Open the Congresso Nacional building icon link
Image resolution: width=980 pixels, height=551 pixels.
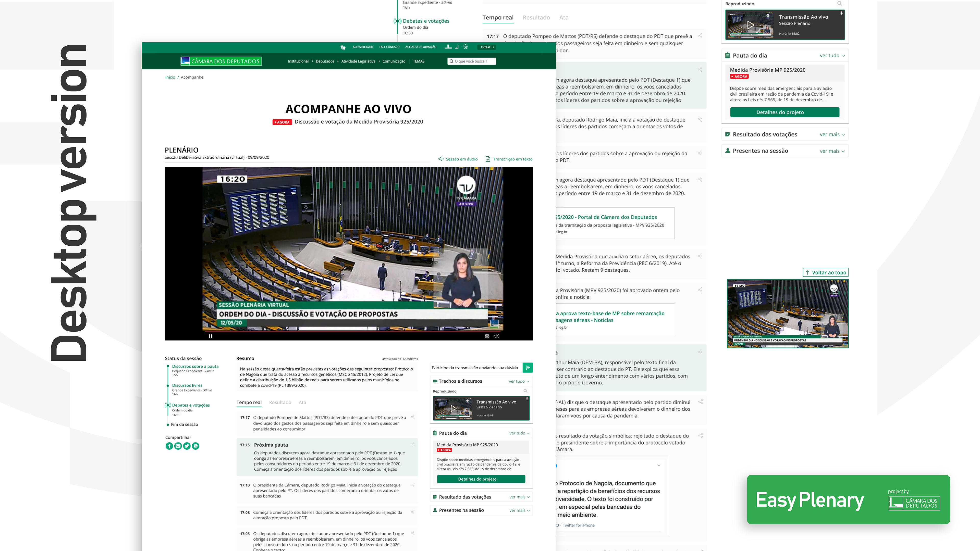pyautogui.click(x=448, y=47)
